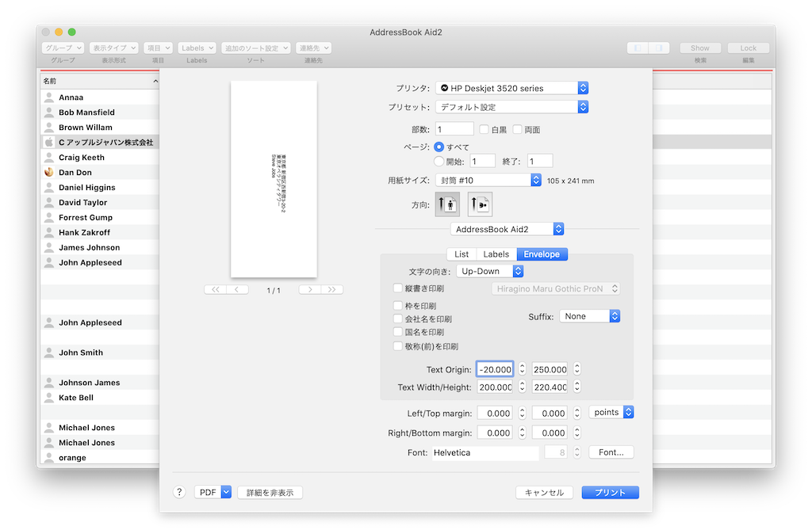Open the 用紙サイズ paper size dropdown
The width and height of the screenshot is (812, 530).
coord(488,180)
